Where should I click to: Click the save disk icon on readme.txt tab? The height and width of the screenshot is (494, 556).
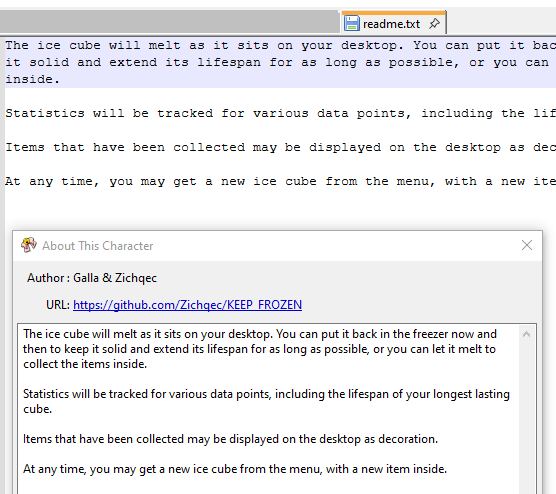pyautogui.click(x=352, y=23)
